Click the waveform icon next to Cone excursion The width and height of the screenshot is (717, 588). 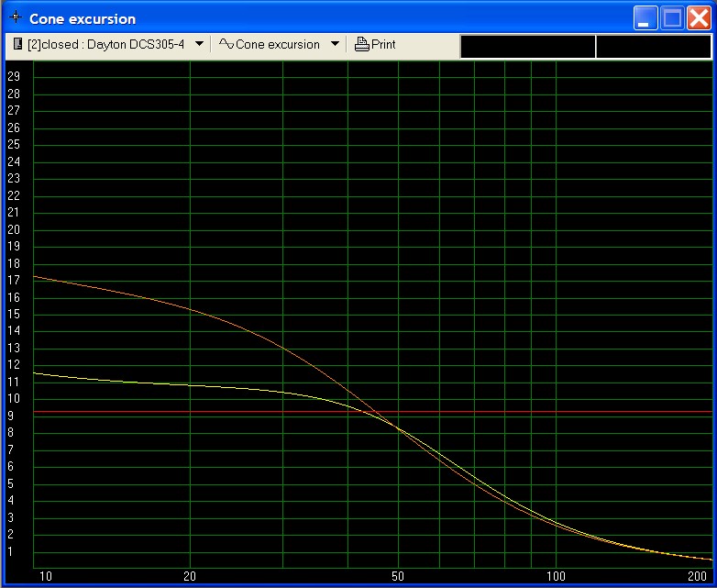226,44
